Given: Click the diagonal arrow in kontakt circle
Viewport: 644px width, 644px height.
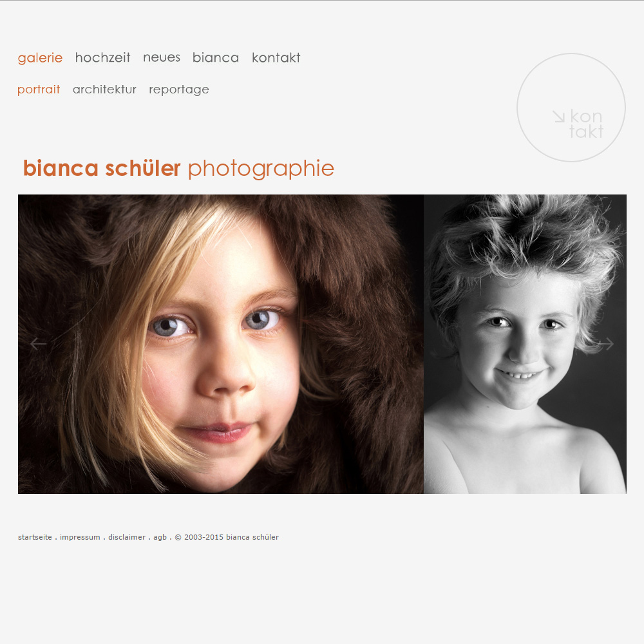Looking at the screenshot, I should click(x=558, y=117).
